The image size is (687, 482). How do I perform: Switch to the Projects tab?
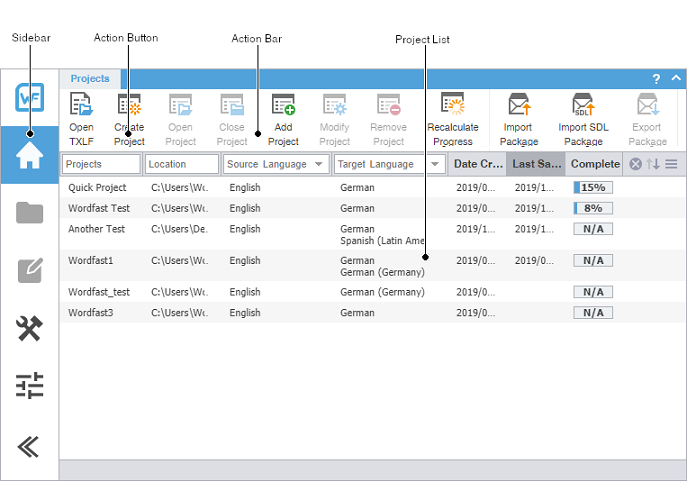tap(90, 79)
